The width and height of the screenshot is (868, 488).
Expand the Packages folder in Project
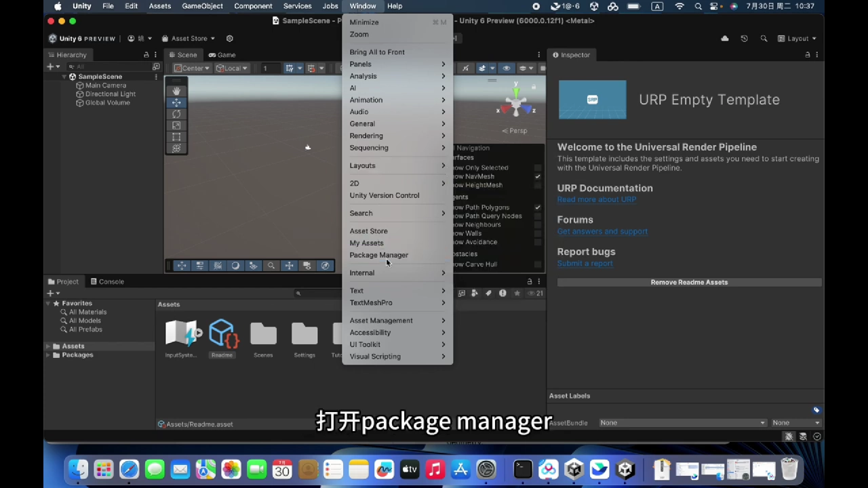pos(49,355)
